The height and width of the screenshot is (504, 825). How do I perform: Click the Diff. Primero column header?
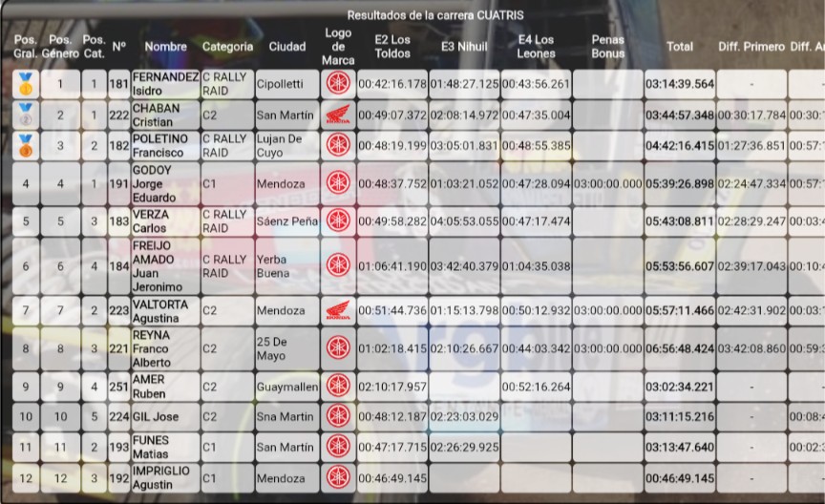[x=751, y=47]
